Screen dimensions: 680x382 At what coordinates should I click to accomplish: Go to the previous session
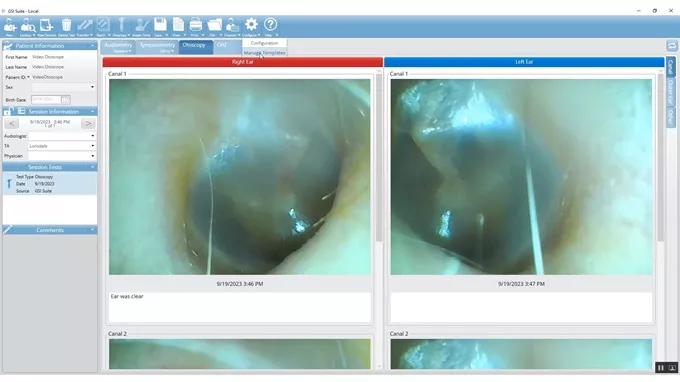click(x=12, y=124)
